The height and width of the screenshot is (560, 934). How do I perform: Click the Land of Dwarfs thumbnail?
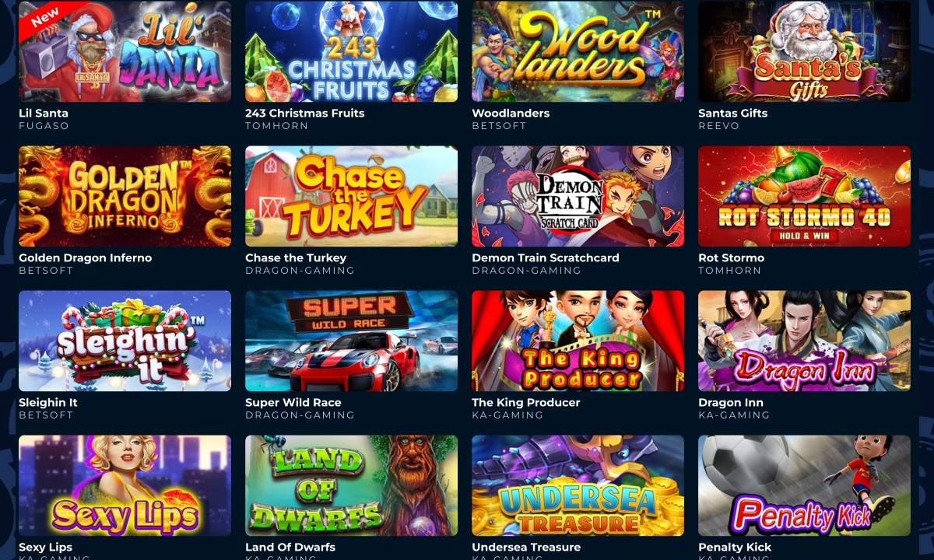[351, 485]
